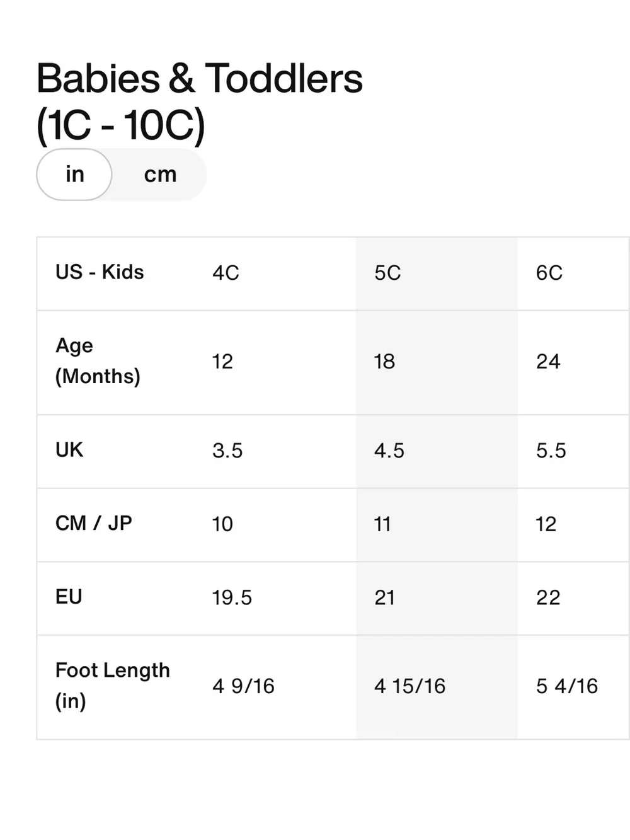Viewport: 630px width, 840px height.
Task: Click the 'US - Kids' row label
Action: click(100, 272)
